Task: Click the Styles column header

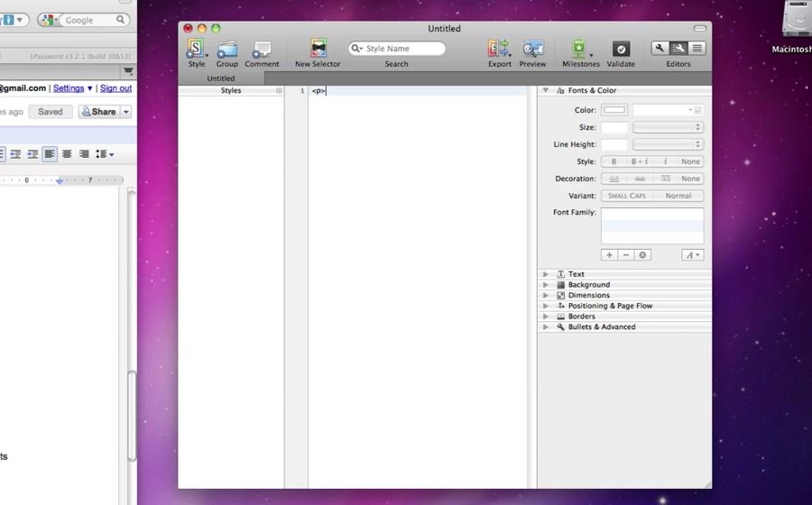Action: point(231,90)
